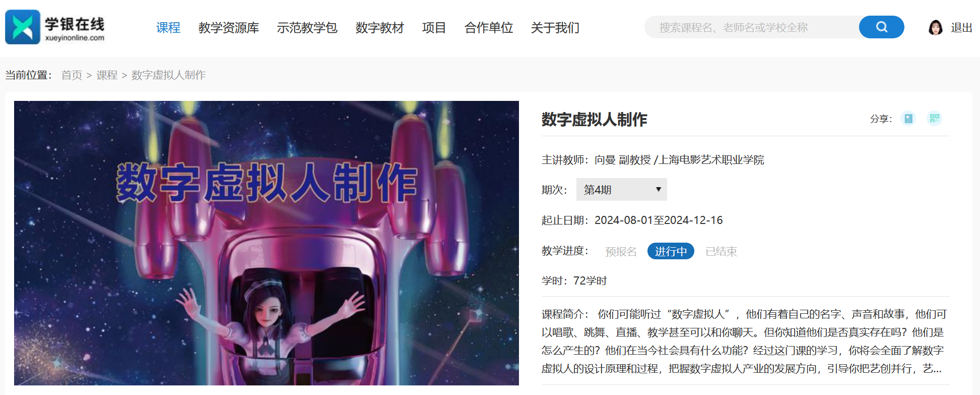This screenshot has width=980, height=395.
Task: Click the dropdown arrow beside 第4期
Action: 658,190
